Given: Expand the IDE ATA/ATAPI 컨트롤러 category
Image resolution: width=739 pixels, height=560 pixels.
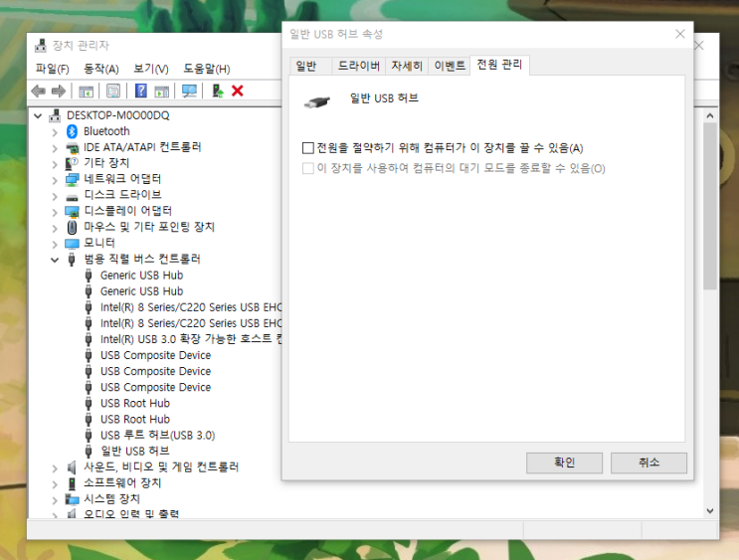Looking at the screenshot, I should [x=55, y=148].
